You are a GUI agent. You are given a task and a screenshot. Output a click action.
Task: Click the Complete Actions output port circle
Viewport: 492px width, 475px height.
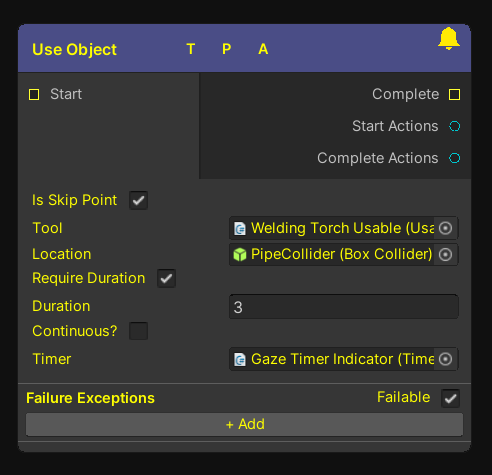[454, 158]
